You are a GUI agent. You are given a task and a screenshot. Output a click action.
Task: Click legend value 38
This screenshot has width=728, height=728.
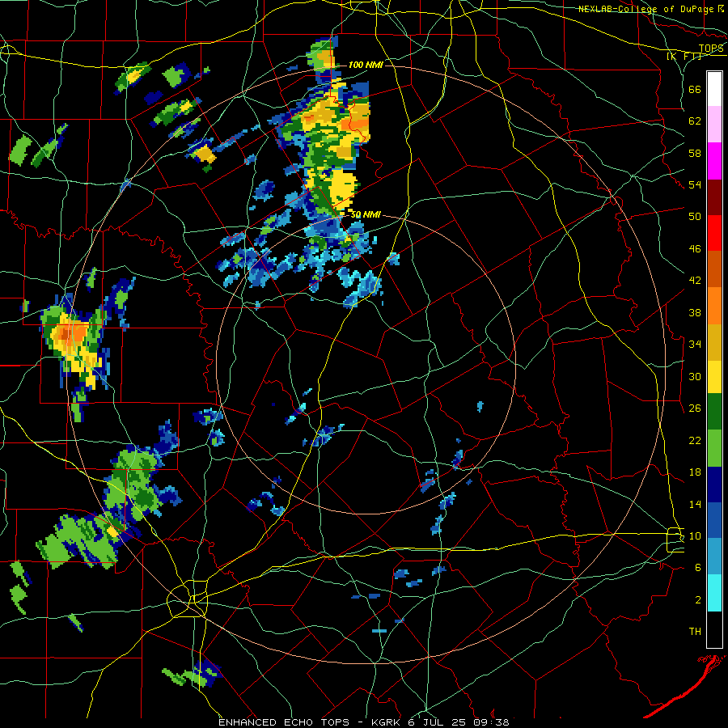[695, 312]
